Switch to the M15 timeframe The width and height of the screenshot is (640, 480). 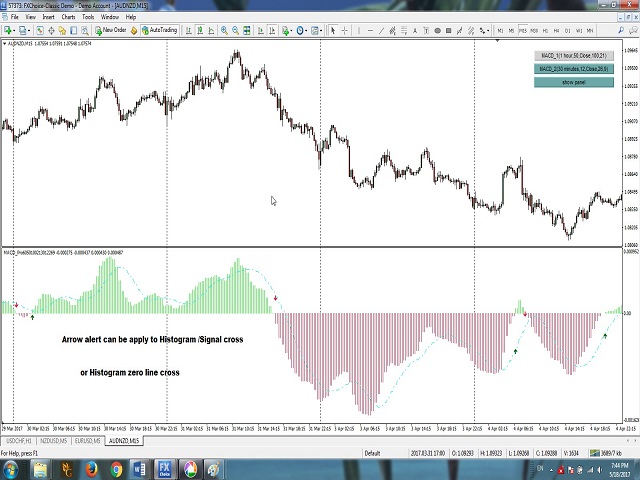(522, 30)
